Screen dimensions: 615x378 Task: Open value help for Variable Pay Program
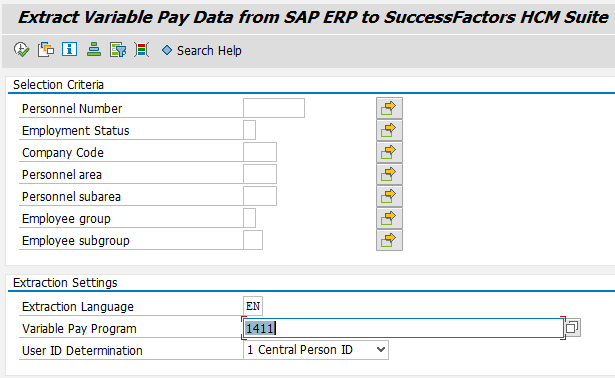pos(572,327)
